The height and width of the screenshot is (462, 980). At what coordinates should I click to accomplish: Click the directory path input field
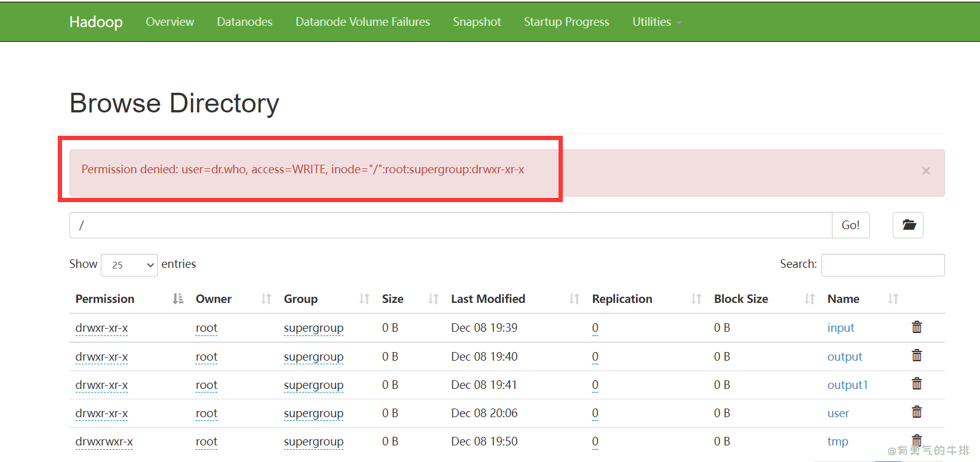point(450,225)
